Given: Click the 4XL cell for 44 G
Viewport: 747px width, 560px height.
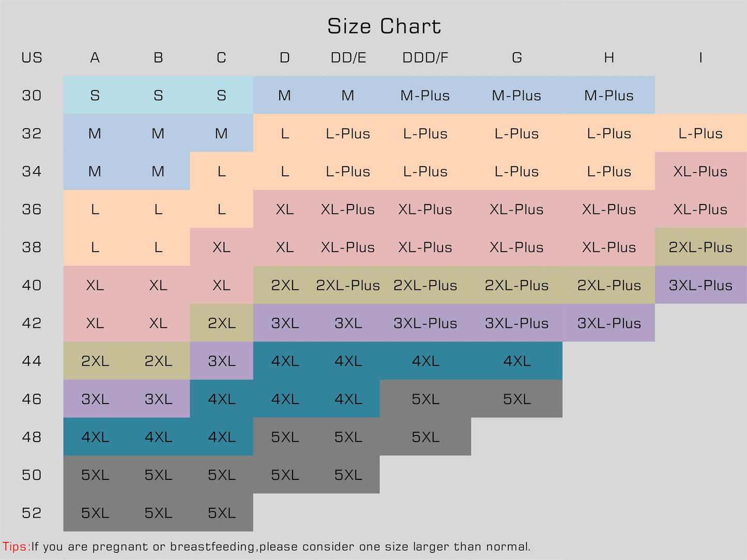Looking at the screenshot, I should pyautogui.click(x=516, y=361).
